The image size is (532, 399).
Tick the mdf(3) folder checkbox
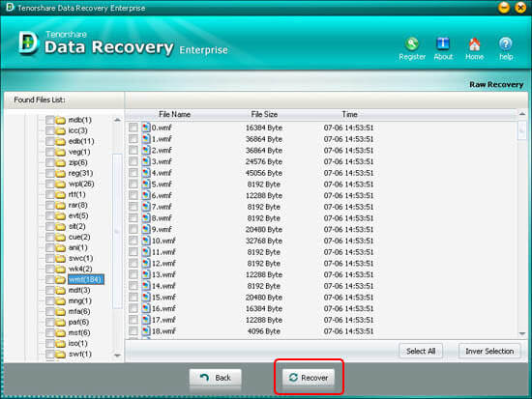[x=49, y=290]
